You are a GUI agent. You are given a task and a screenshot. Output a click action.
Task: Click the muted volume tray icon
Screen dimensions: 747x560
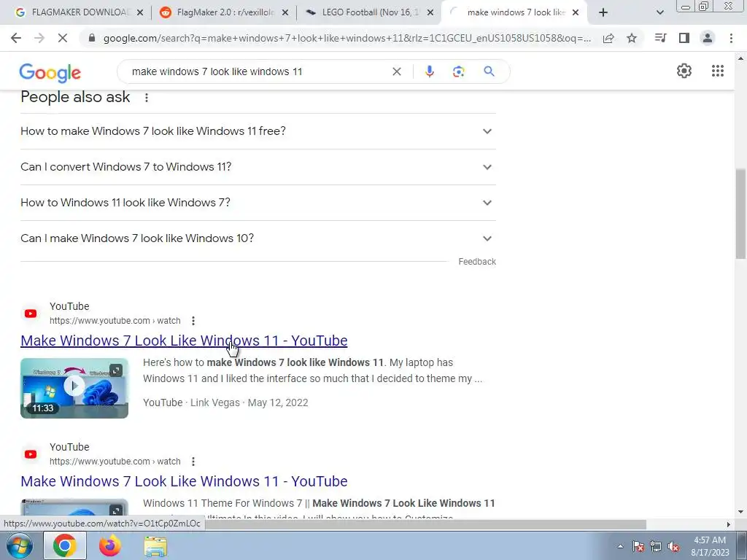coord(673,546)
